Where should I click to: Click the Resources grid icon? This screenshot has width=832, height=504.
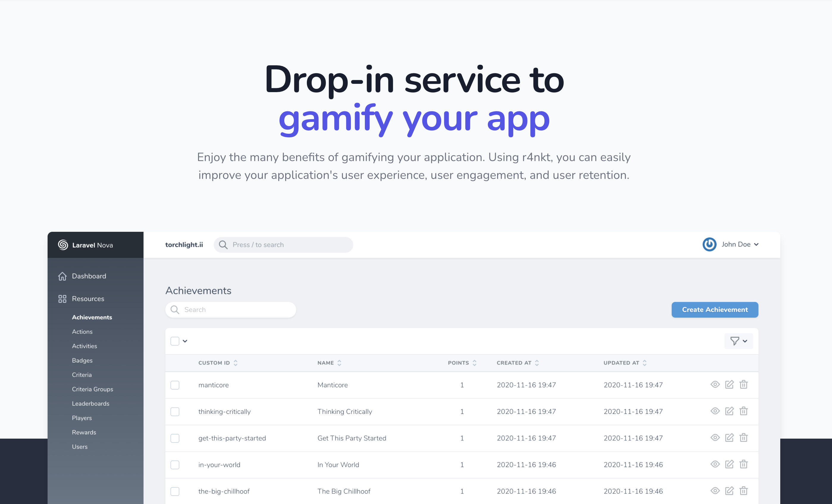point(62,299)
